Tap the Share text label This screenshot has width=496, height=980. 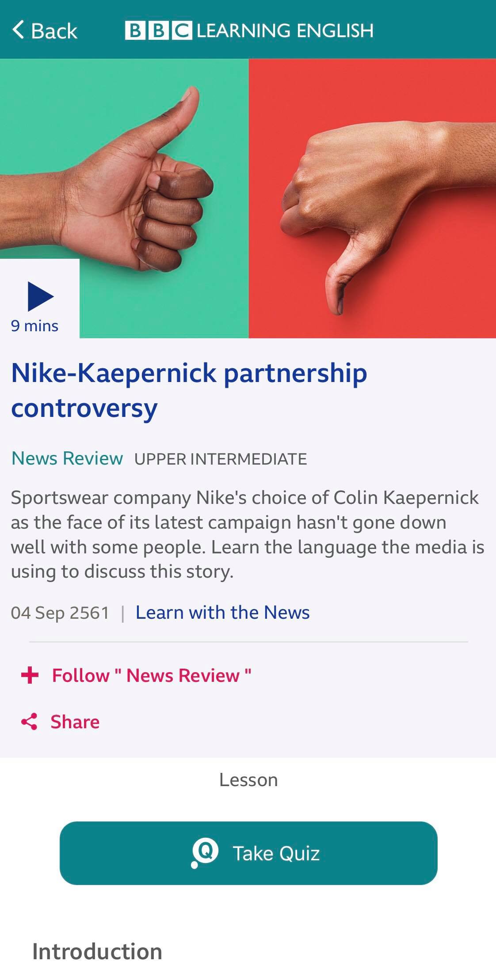pos(75,722)
